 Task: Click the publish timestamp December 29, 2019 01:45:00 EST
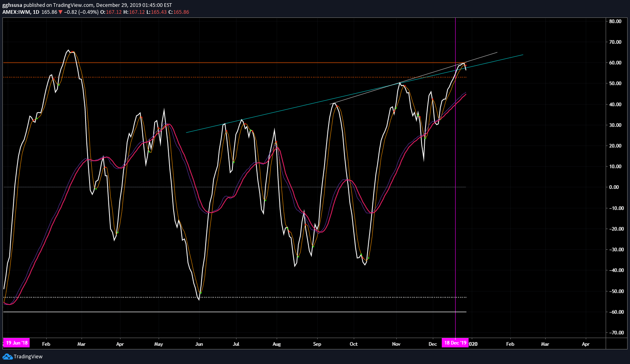pos(134,5)
